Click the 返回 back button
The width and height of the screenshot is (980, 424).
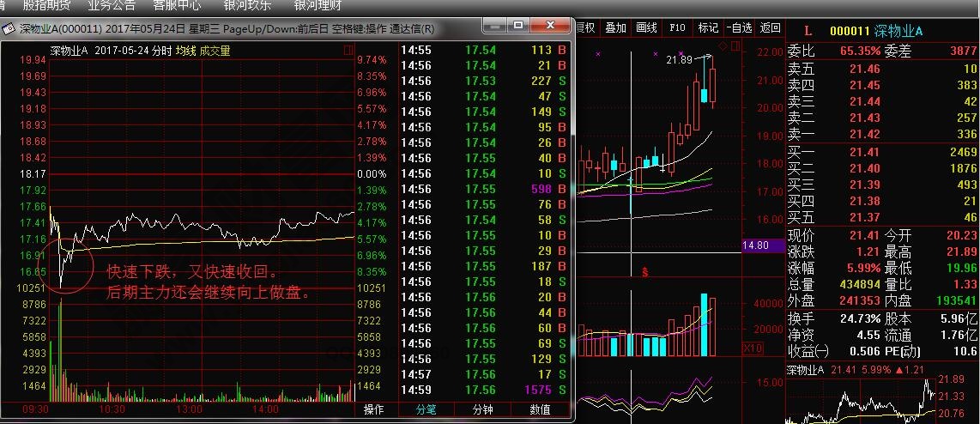(771, 27)
